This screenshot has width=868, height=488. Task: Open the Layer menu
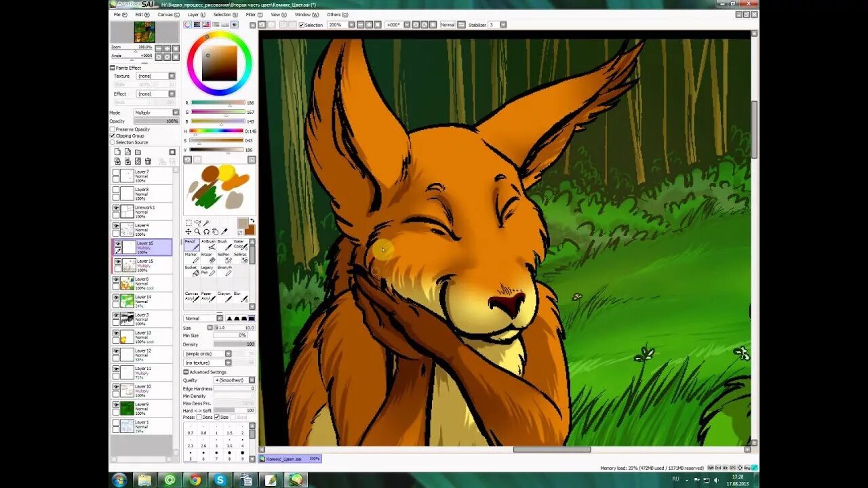click(197, 15)
